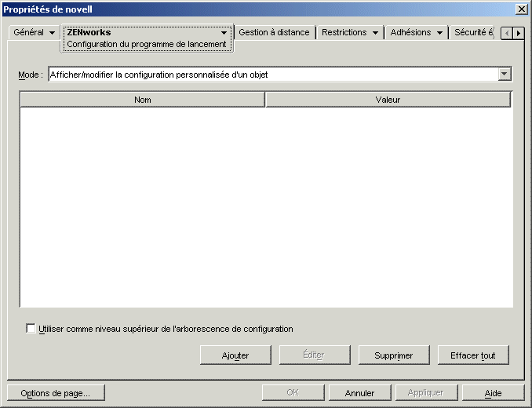The width and height of the screenshot is (532, 408).
Task: Close the Propriétés de novell window
Action: click(x=522, y=9)
